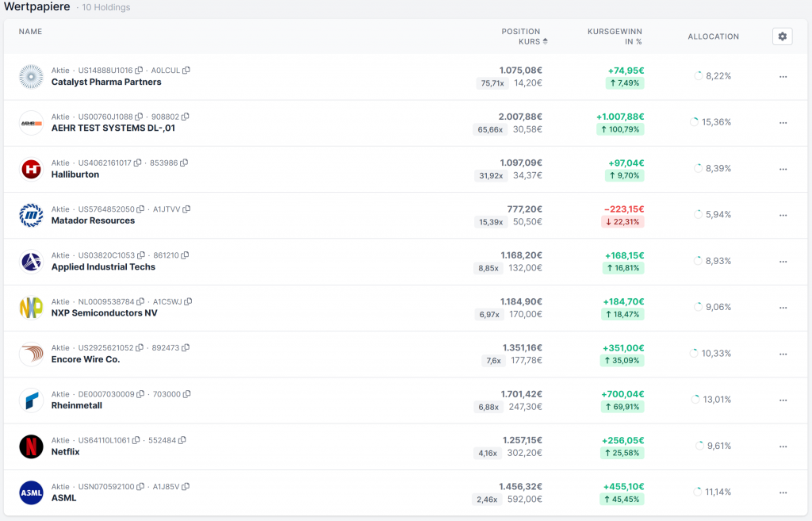Open the Matador Resources row options menu
The height and width of the screenshot is (521, 812).
pyautogui.click(x=783, y=215)
